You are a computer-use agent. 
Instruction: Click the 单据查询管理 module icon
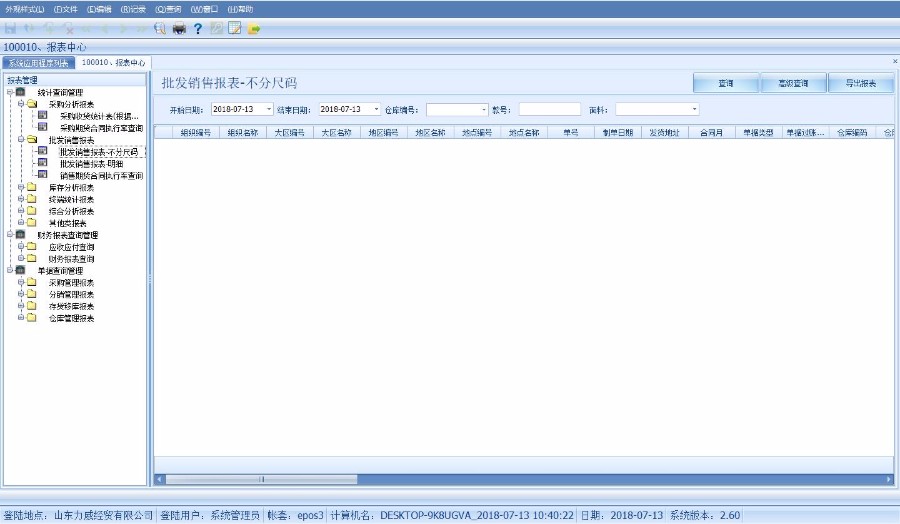(x=21, y=270)
